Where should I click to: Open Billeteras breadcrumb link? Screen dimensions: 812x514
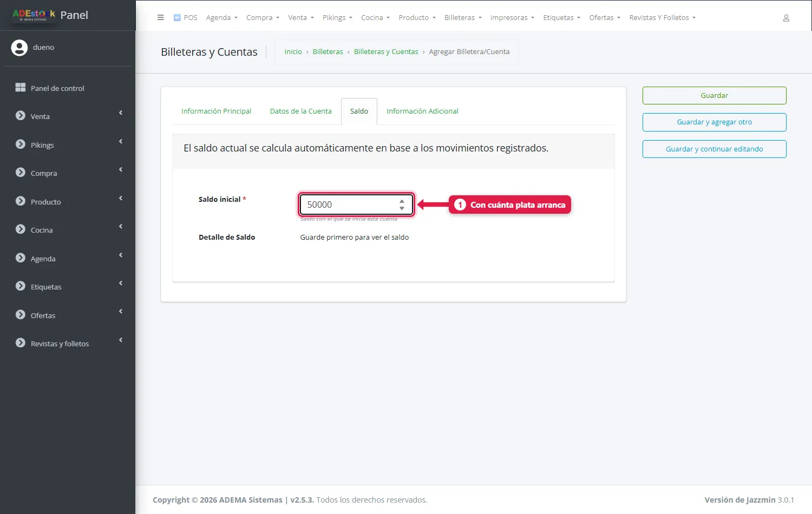pyautogui.click(x=328, y=52)
